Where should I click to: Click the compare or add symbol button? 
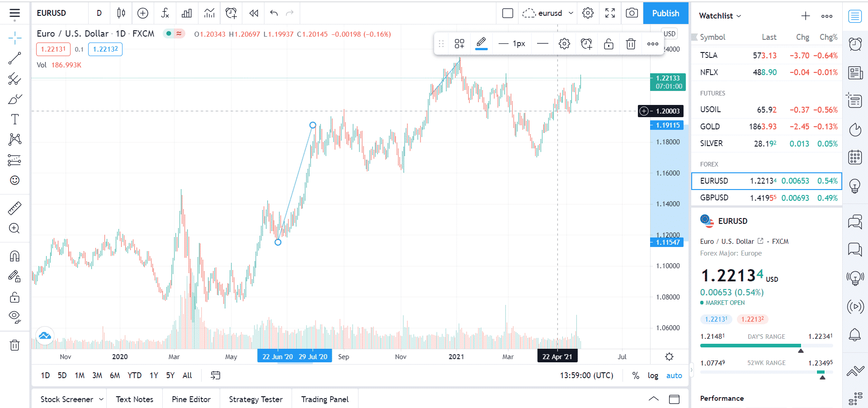tap(142, 13)
